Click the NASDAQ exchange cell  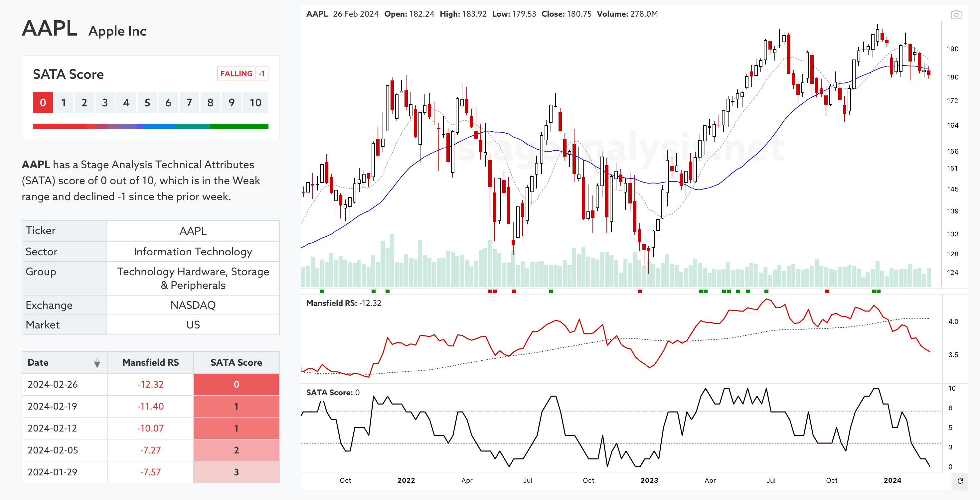pyautogui.click(x=193, y=305)
